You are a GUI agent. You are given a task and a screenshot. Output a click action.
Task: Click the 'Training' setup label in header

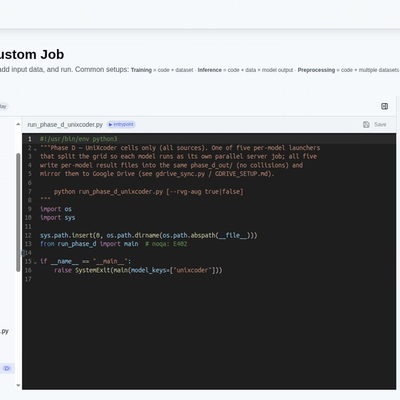(141, 70)
